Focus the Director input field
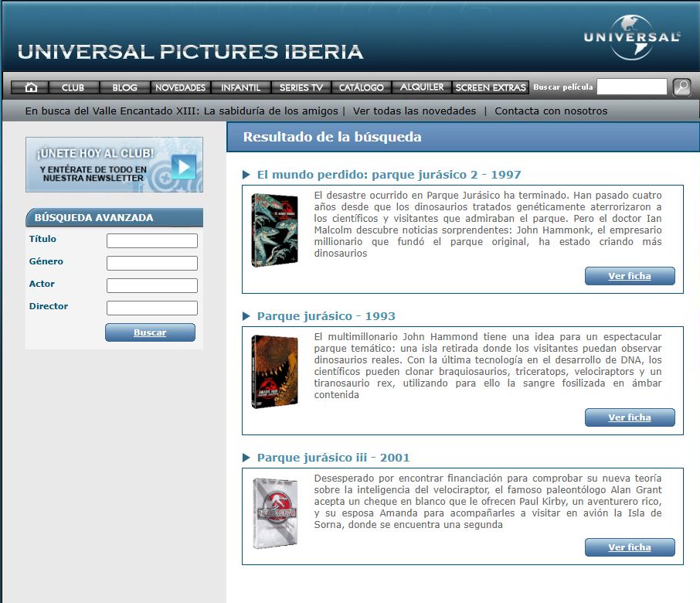Screen dimensions: 700x603 pos(152,308)
